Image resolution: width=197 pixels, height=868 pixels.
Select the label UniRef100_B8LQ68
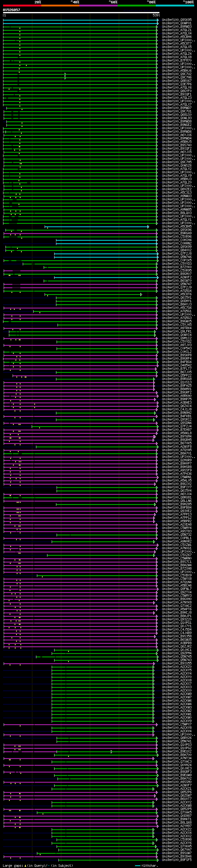tap(177, 823)
